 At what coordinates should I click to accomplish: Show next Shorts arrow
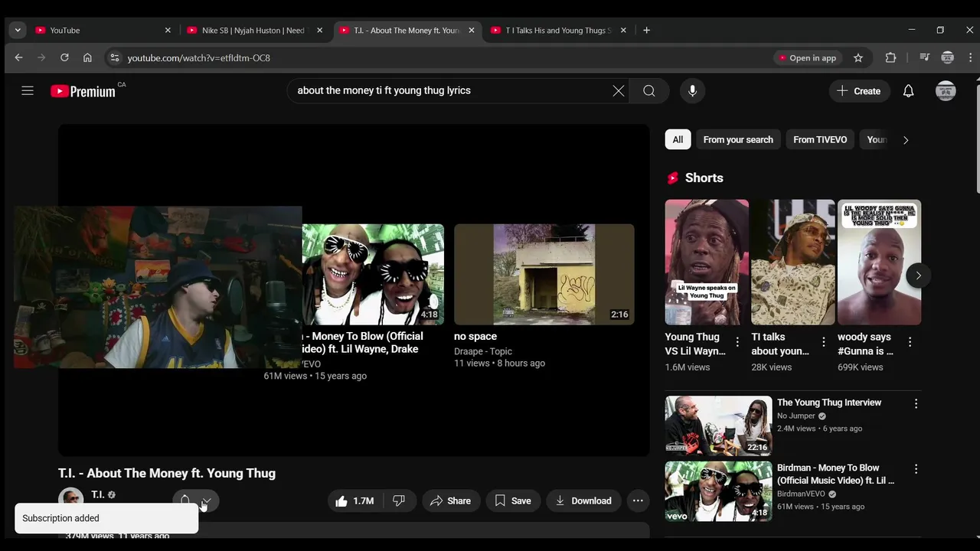click(x=918, y=275)
